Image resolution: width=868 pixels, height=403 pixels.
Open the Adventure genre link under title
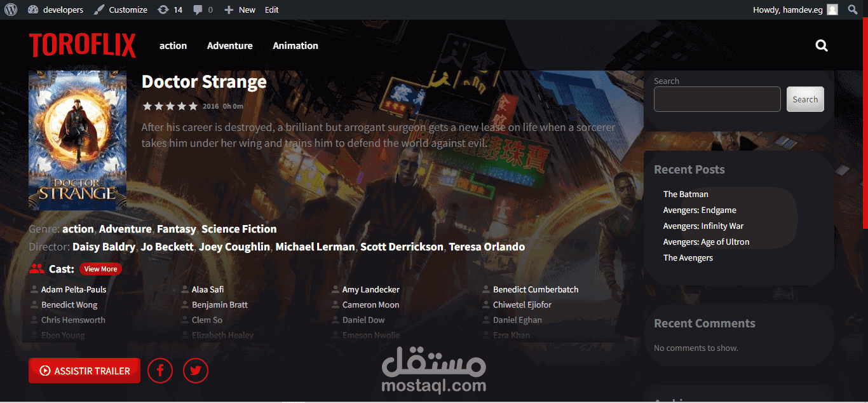[x=125, y=229]
